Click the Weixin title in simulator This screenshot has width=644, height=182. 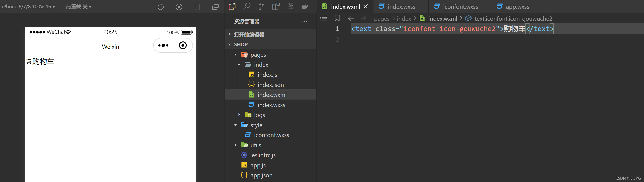pyautogui.click(x=110, y=47)
